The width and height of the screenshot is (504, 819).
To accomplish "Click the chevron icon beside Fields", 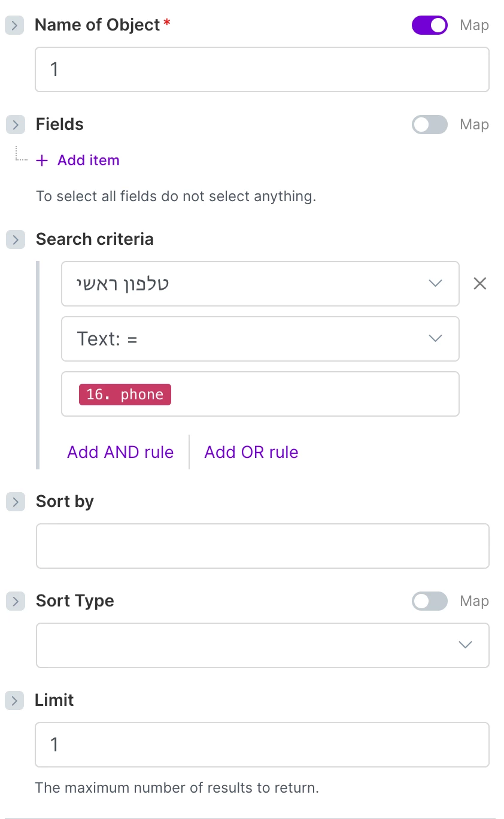I will [x=15, y=125].
